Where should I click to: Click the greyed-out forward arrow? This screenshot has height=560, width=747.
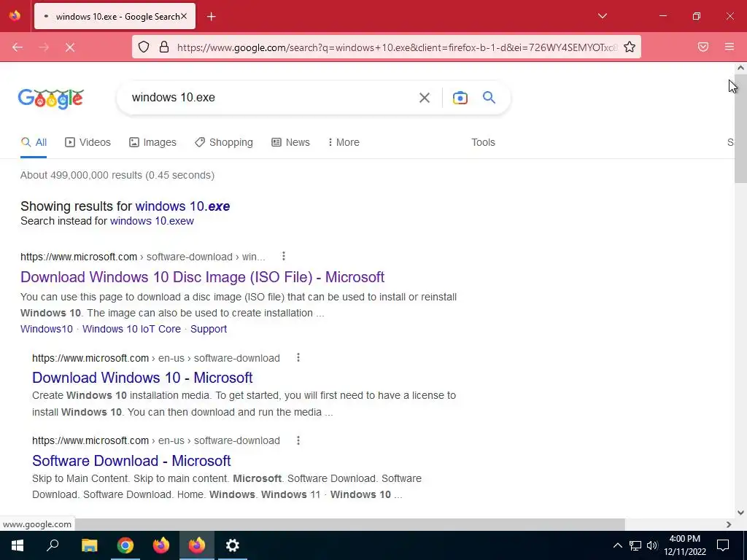coord(44,47)
